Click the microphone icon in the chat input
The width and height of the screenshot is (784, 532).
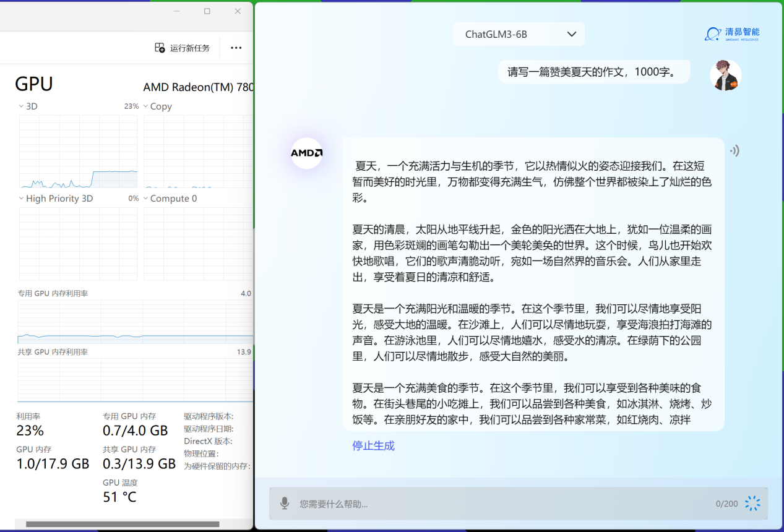[285, 503]
